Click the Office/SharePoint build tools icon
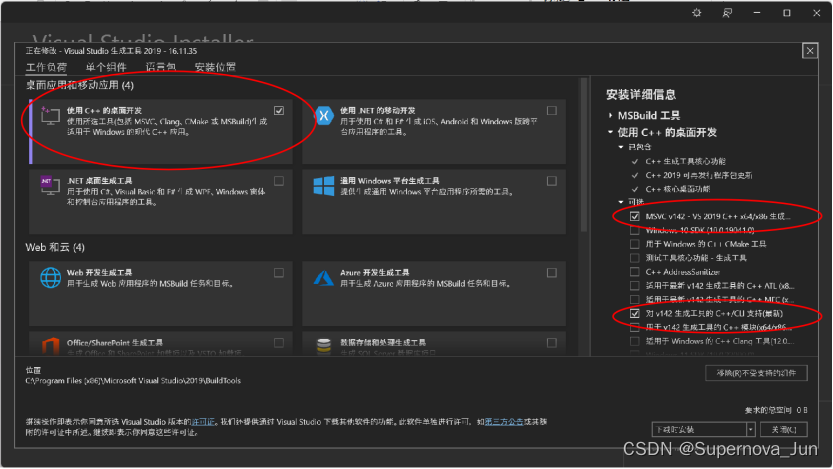Viewport: 833px width, 469px height. point(50,346)
